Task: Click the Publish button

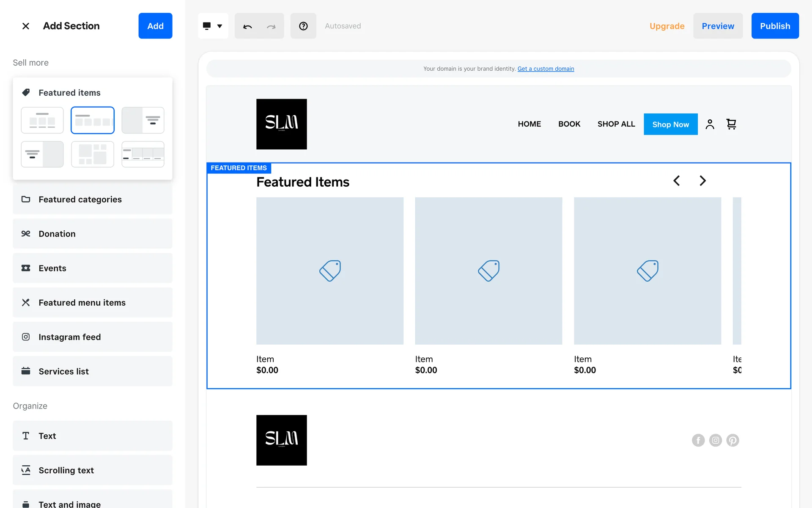Action: coord(775,26)
